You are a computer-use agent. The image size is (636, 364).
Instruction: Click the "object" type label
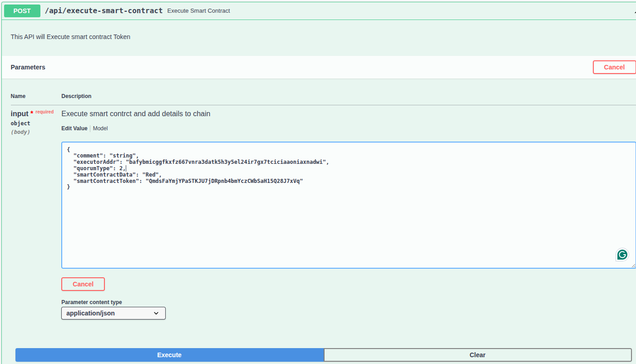[x=20, y=123]
